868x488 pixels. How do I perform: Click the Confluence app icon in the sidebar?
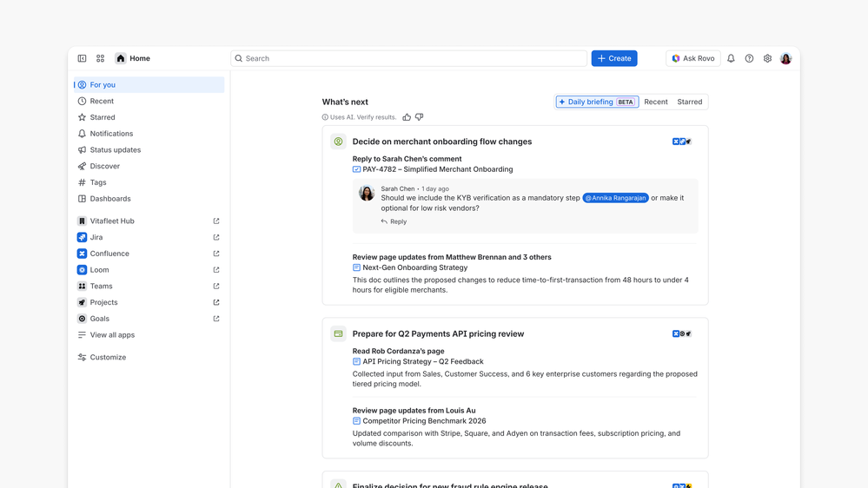tap(82, 254)
